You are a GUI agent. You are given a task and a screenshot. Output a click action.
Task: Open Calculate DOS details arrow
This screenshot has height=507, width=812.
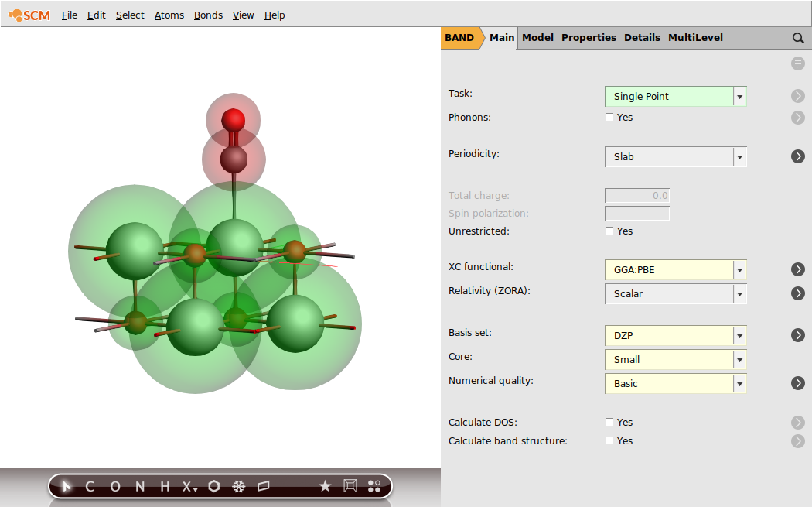[798, 423]
